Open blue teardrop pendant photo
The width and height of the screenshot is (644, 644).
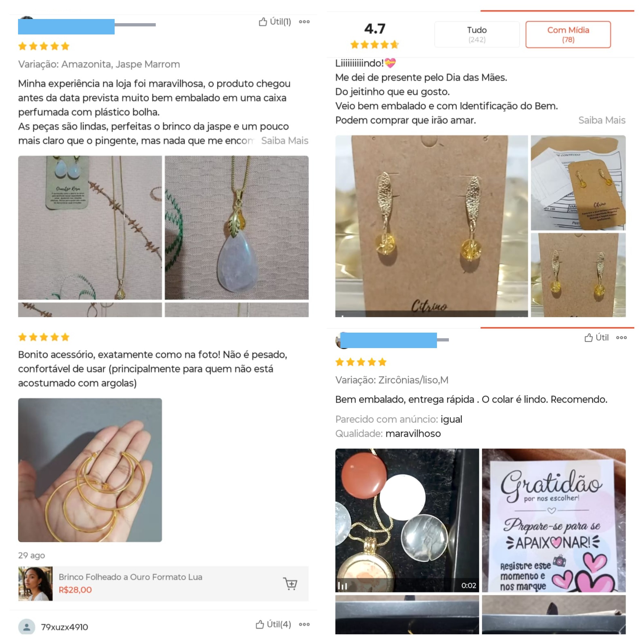coord(237,228)
